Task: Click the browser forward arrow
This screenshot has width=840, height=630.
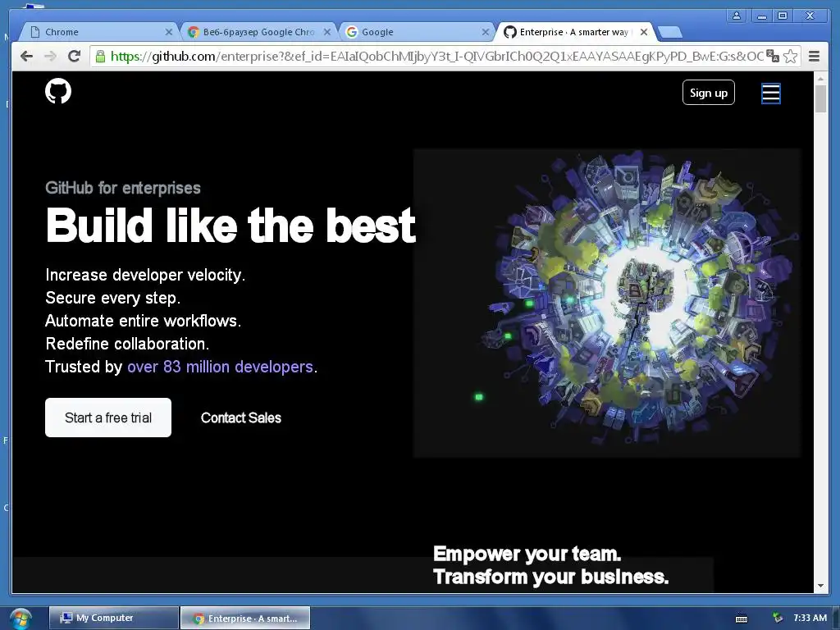Action: 50,57
